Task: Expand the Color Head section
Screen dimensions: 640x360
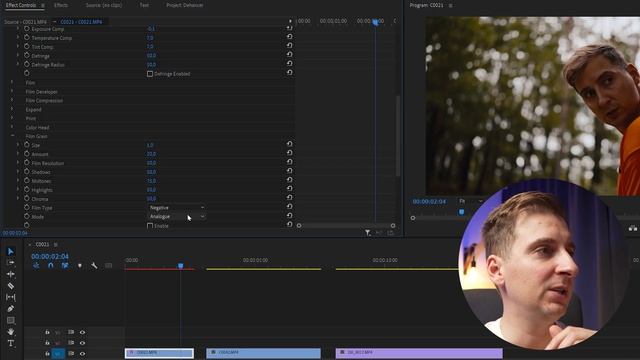Action: (12, 127)
